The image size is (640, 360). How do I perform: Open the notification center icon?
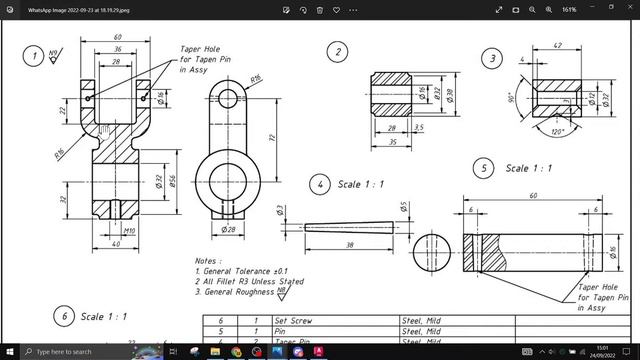click(627, 351)
